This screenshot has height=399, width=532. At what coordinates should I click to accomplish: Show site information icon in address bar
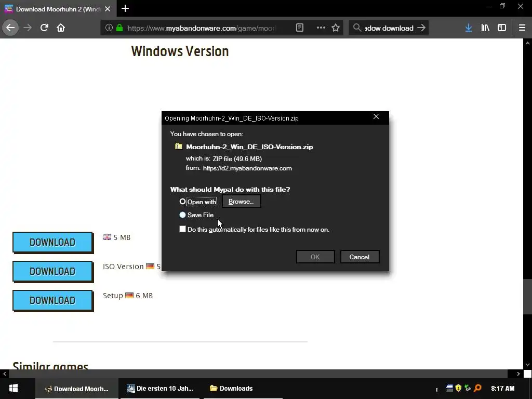(x=109, y=28)
